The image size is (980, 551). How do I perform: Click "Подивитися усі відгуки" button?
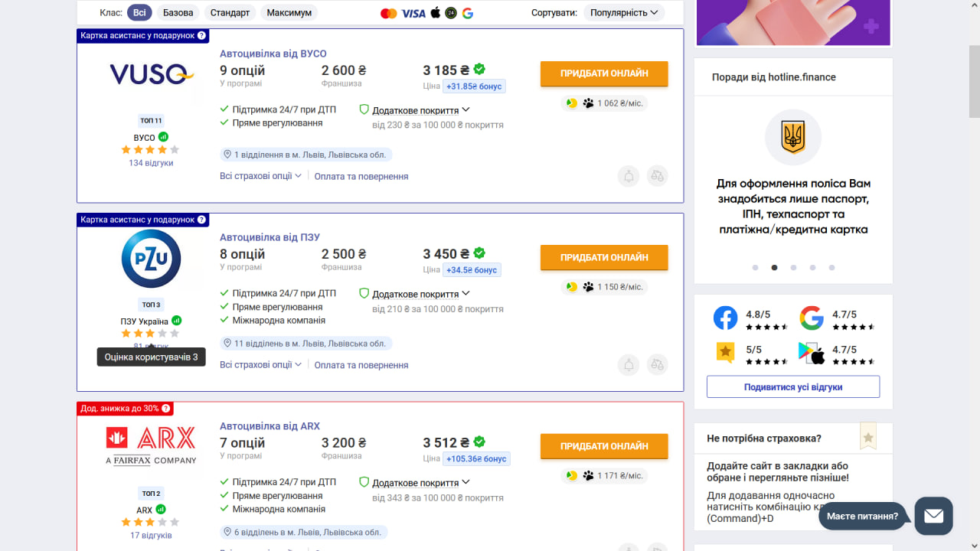(x=793, y=387)
